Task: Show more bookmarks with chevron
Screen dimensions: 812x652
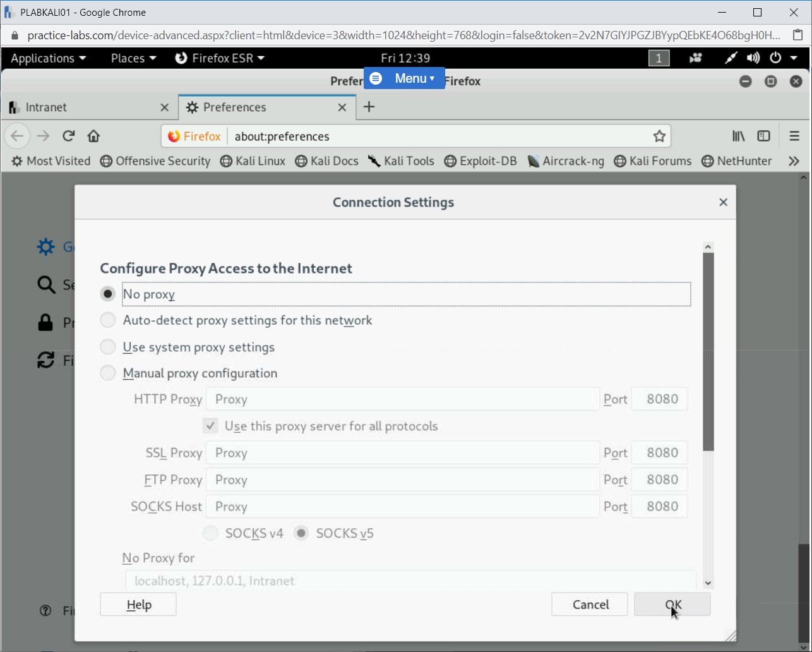Action: 794,161
